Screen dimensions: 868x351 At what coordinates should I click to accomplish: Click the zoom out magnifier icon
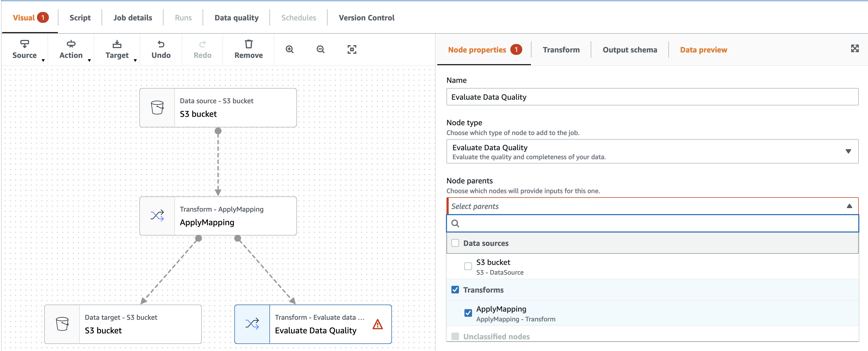[320, 49]
